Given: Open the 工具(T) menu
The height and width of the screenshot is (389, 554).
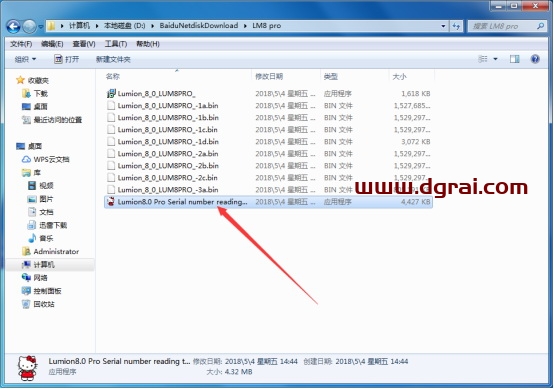Looking at the screenshot, I should pos(116,44).
